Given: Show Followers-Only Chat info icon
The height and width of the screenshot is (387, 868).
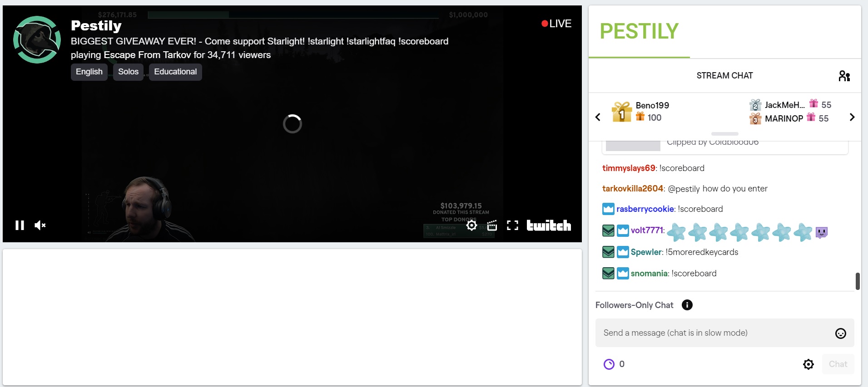Looking at the screenshot, I should [687, 305].
